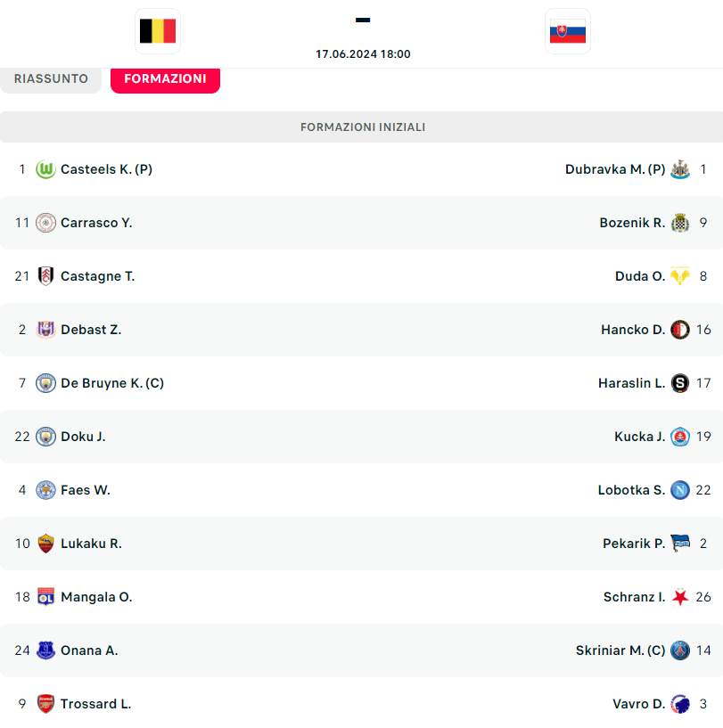Select Schranz I. in Slovakia lineup
The image size is (723, 728).
[x=634, y=597]
